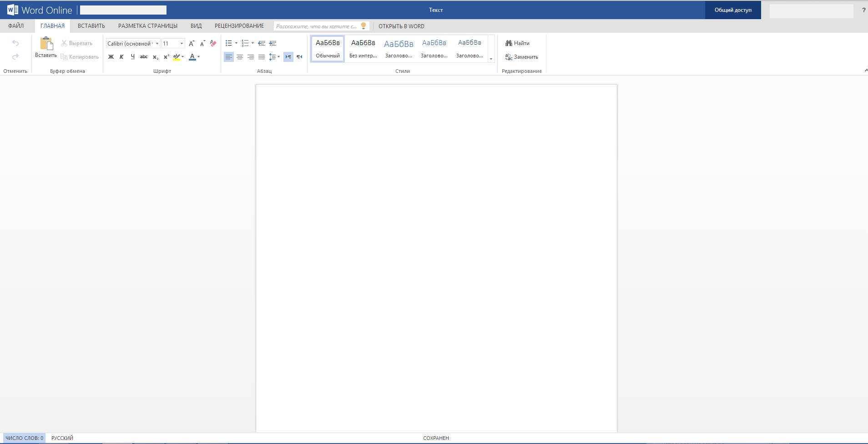868x444 pixels.
Task: Click the СОХРАНЕН status text
Action: [x=436, y=438]
